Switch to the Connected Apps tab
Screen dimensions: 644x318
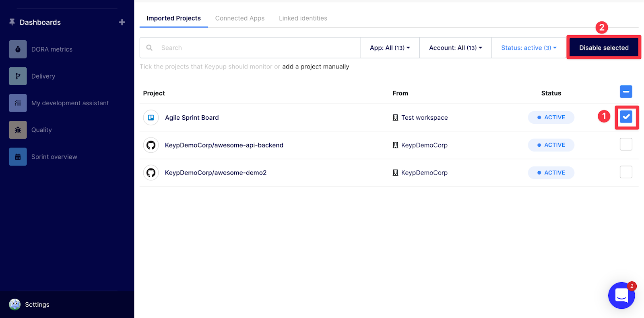point(240,18)
